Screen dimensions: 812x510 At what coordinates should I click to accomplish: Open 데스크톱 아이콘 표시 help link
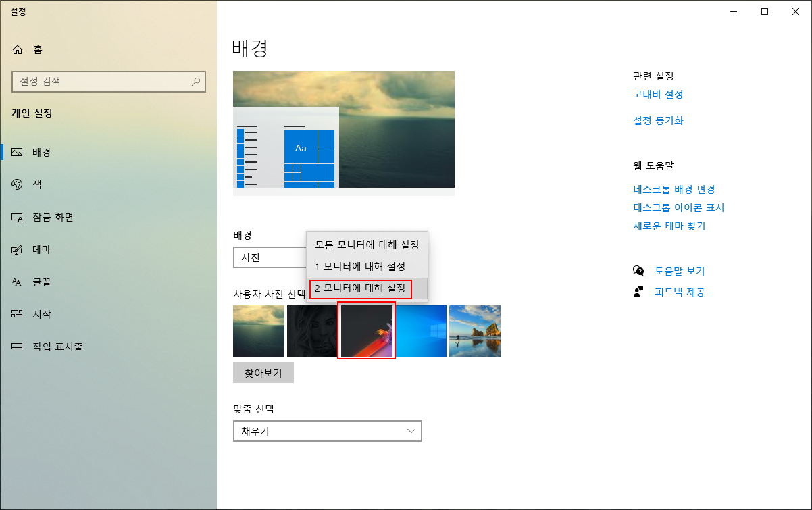coord(679,207)
